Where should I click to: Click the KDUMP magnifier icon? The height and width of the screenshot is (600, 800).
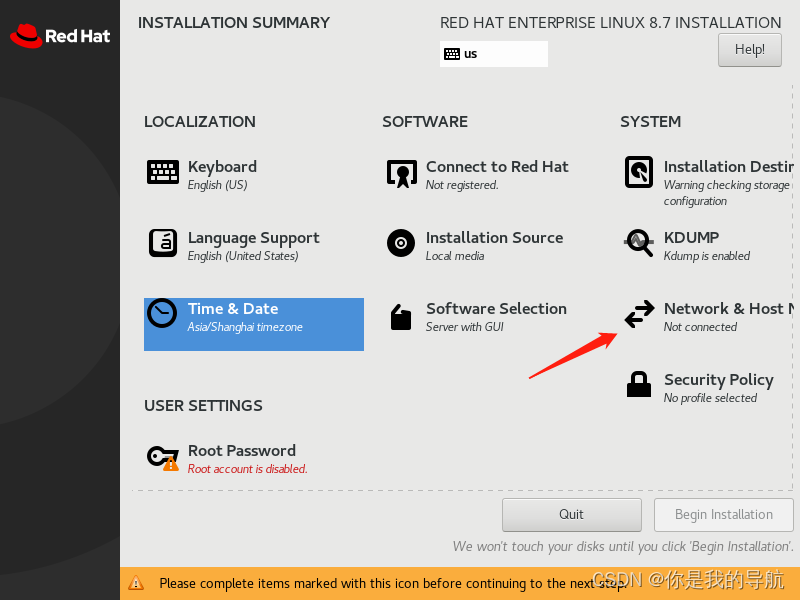pyautogui.click(x=639, y=243)
